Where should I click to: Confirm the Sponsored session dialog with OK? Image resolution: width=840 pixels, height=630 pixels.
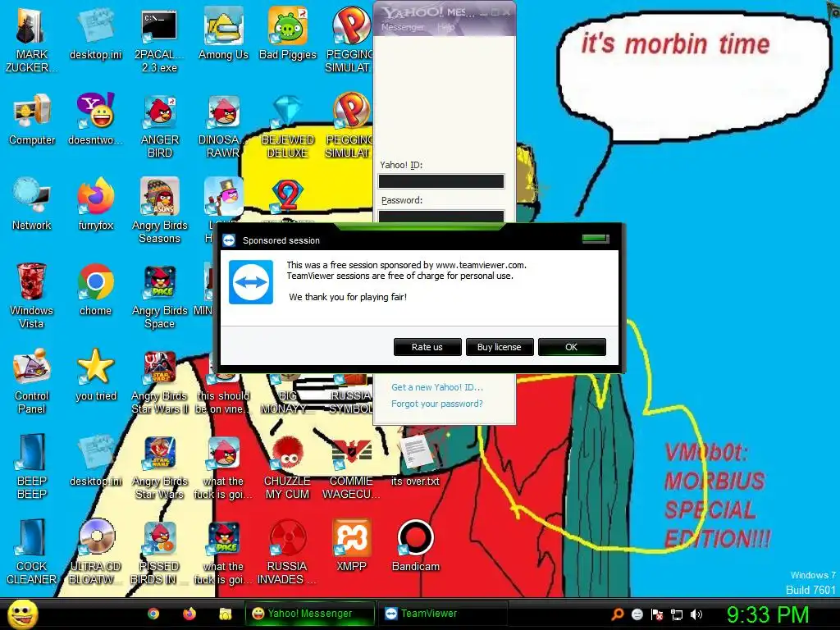(x=572, y=347)
